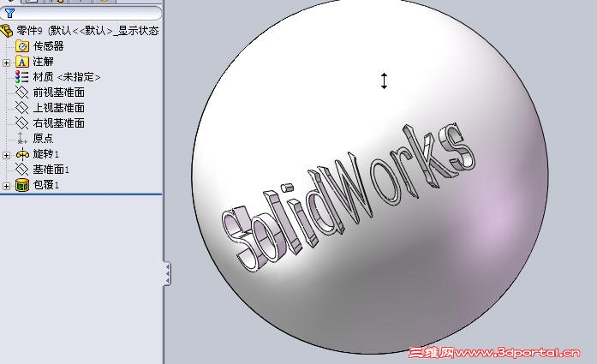The height and width of the screenshot is (364, 597).
Task: Select 材质 <未指定> entry
Action: click(66, 77)
